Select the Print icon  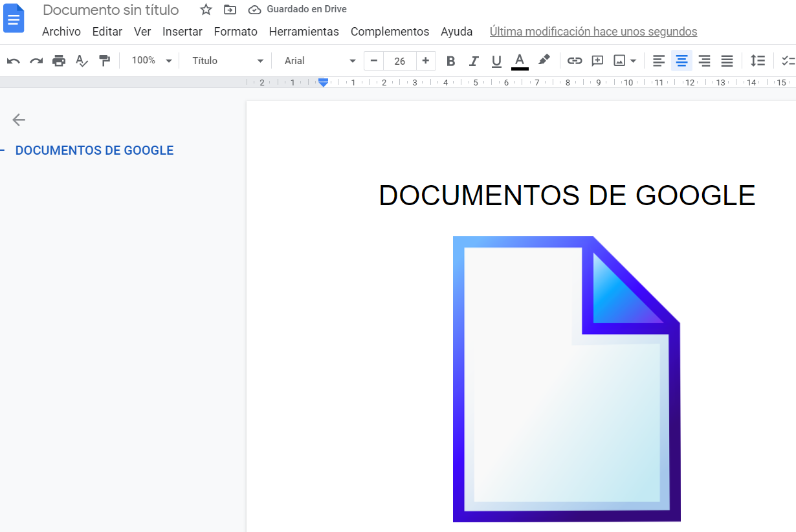(x=58, y=60)
